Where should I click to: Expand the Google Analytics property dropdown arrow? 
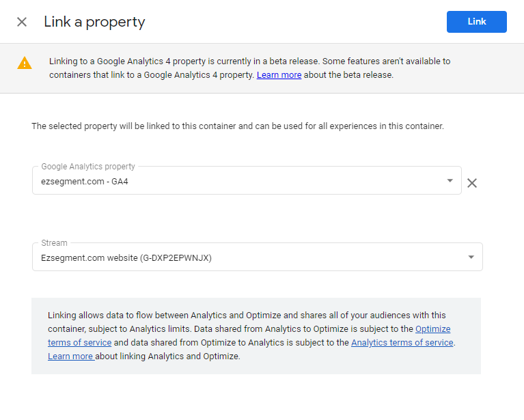450,180
